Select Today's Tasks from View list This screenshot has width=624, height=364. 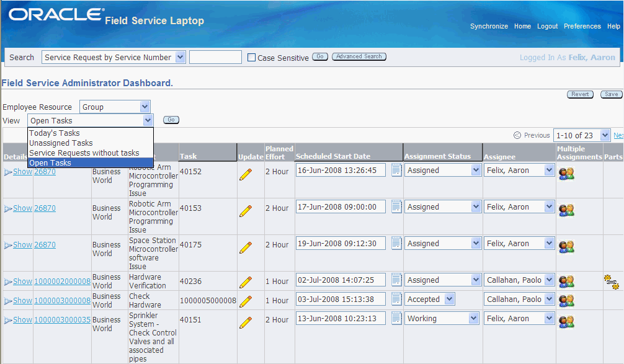tap(91, 133)
